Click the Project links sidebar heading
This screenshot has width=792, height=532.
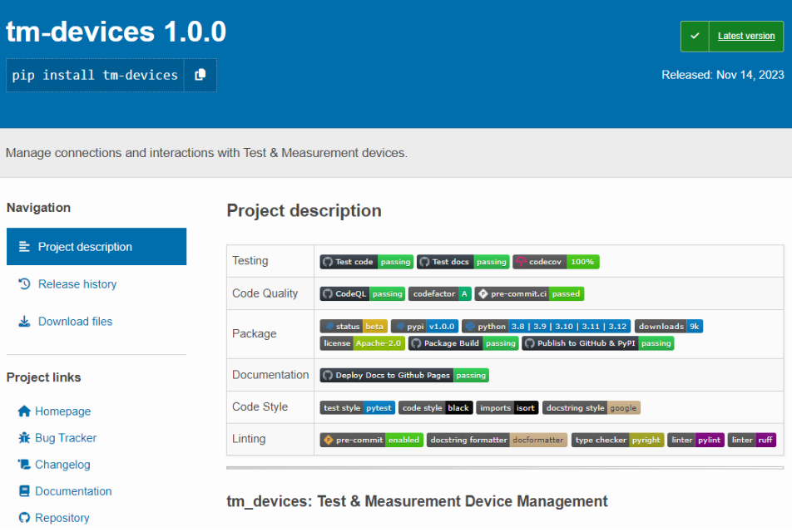(43, 377)
